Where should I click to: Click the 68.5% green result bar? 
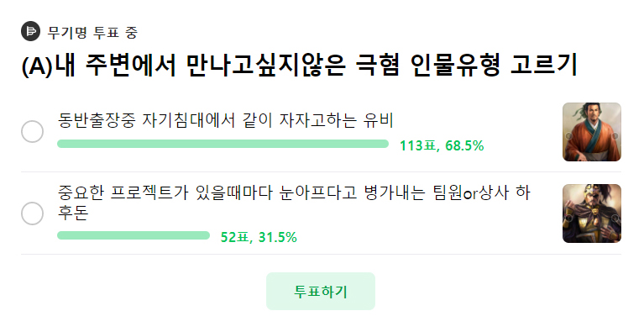(223, 144)
